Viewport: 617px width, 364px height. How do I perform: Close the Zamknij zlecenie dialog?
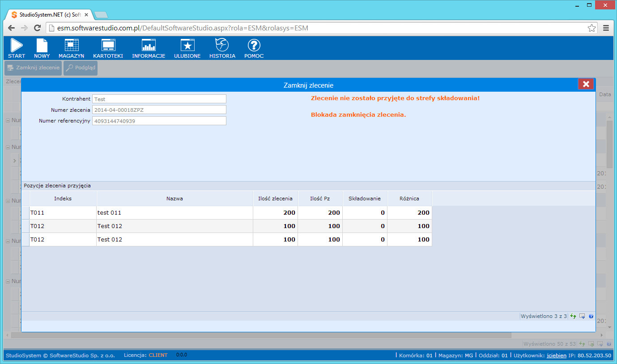pyautogui.click(x=586, y=84)
